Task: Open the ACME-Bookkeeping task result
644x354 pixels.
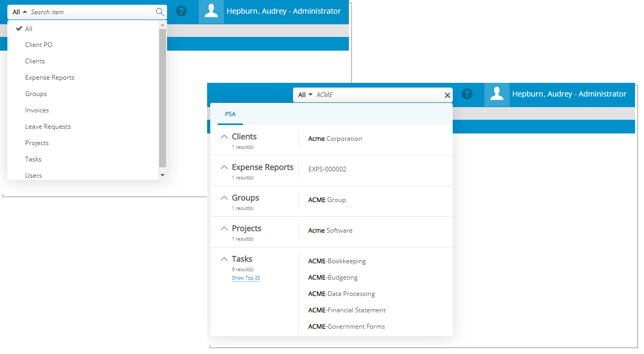Action: coord(337,261)
